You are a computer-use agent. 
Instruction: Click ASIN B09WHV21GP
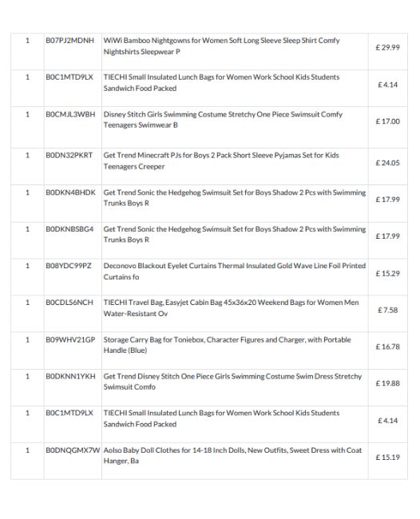[70, 340]
